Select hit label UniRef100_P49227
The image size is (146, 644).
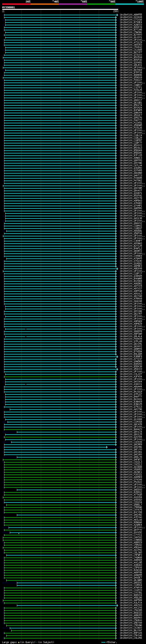tap(131, 80)
